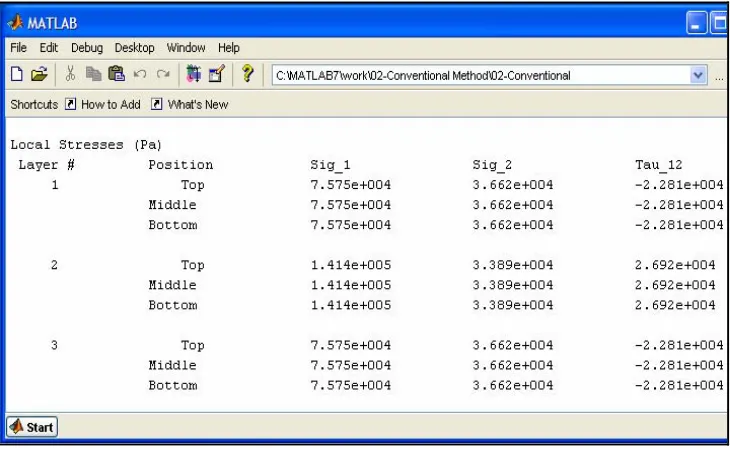Click layer 2 Middle position text
The height and width of the screenshot is (450, 730).
click(172, 285)
